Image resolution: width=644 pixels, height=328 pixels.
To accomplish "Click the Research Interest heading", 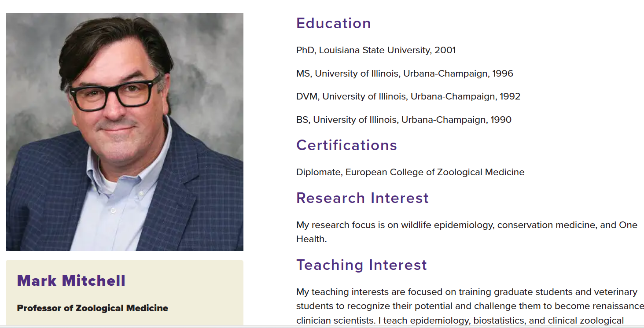I will pos(362,198).
